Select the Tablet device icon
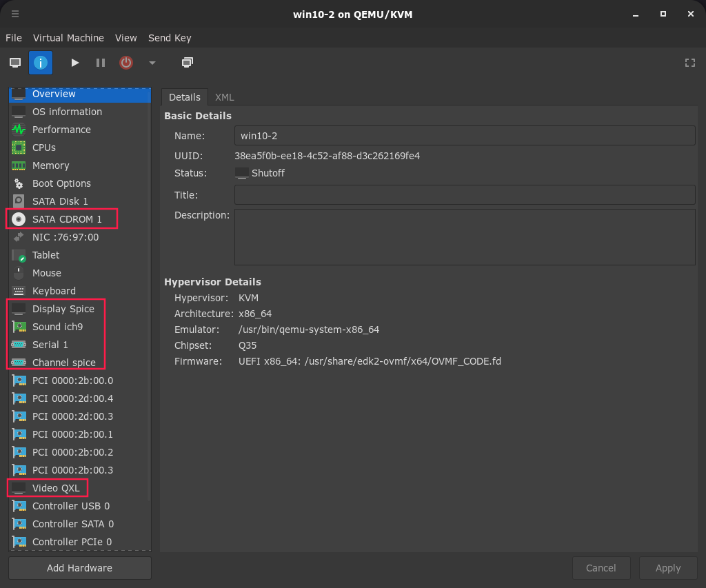 (x=19, y=255)
